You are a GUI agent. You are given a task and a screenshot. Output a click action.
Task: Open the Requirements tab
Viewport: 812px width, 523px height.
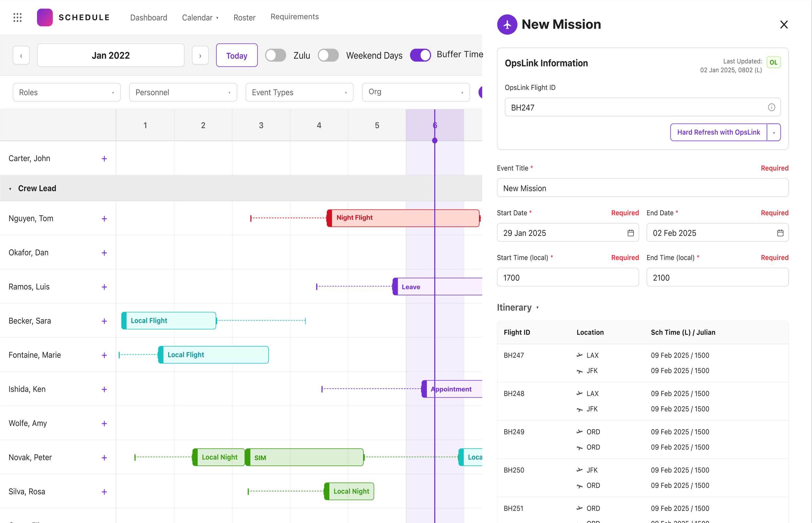pyautogui.click(x=295, y=17)
